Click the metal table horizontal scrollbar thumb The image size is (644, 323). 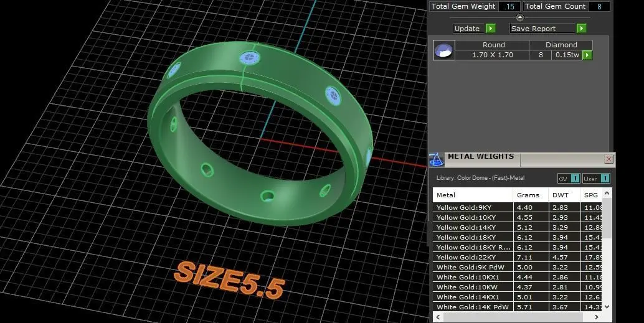pyautogui.click(x=513, y=317)
